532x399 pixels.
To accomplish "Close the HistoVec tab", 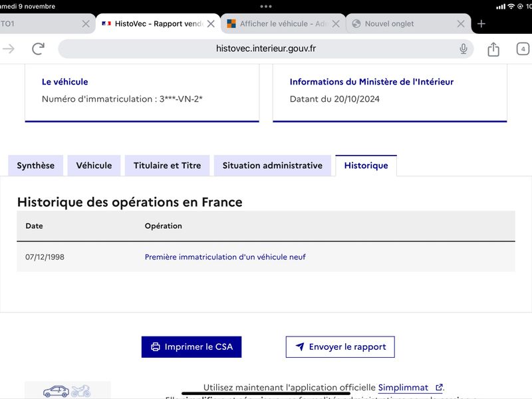I will tap(211, 24).
